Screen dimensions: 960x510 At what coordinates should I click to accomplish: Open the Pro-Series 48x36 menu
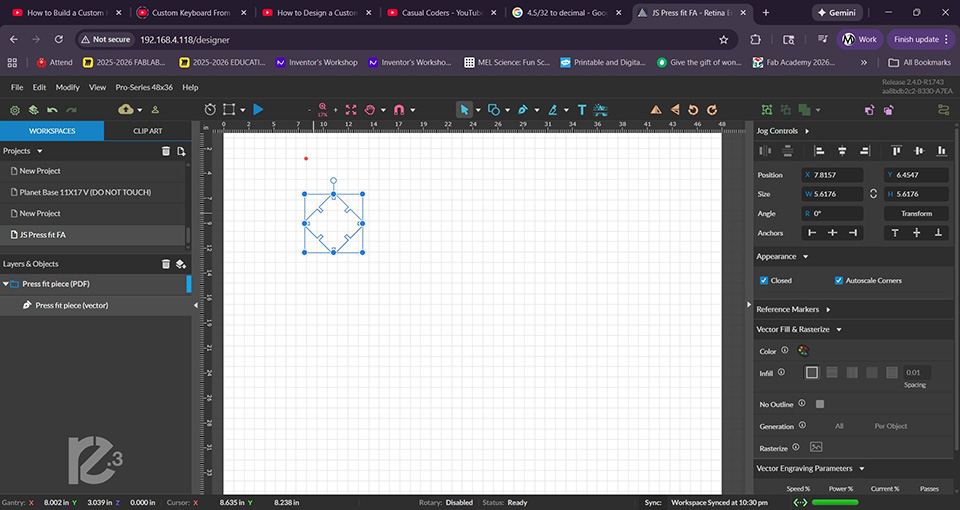[144, 88]
